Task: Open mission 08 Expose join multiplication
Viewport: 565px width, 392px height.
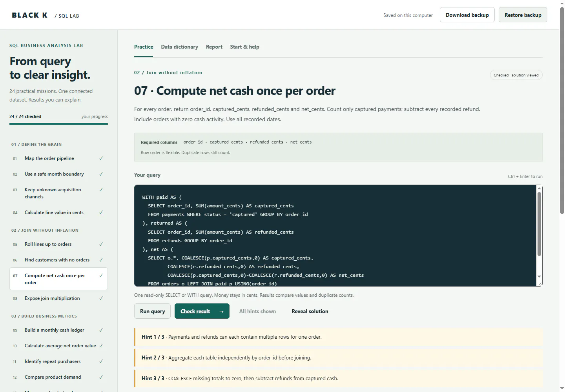Action: (x=58, y=298)
